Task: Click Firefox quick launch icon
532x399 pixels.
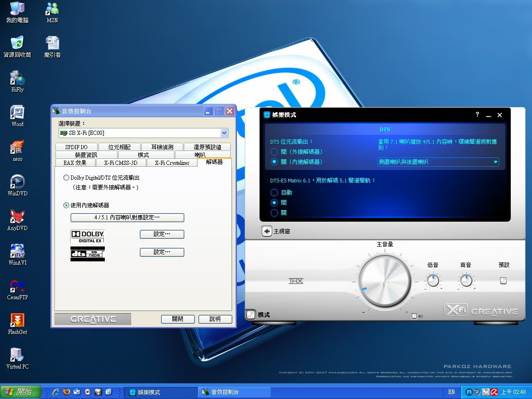Action: [66, 392]
